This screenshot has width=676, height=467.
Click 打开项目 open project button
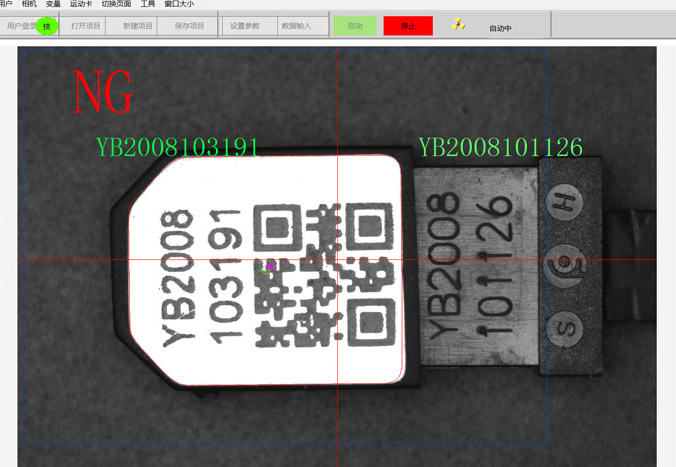85,26
